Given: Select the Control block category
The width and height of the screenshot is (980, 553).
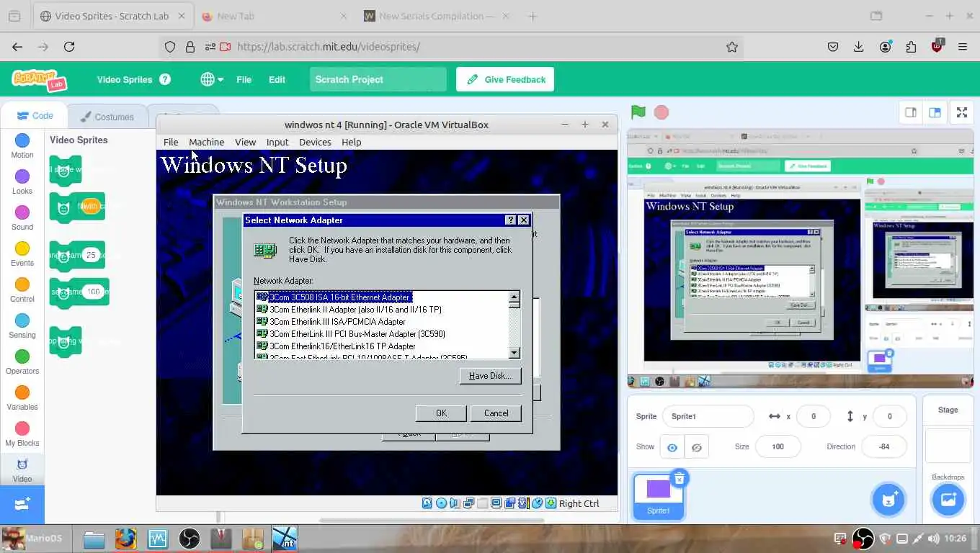Looking at the screenshot, I should [x=22, y=290].
